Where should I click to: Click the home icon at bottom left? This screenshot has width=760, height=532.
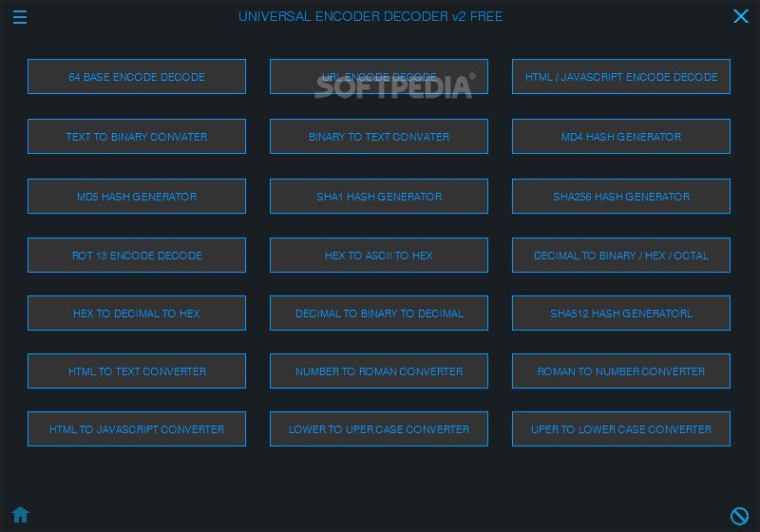(x=20, y=515)
